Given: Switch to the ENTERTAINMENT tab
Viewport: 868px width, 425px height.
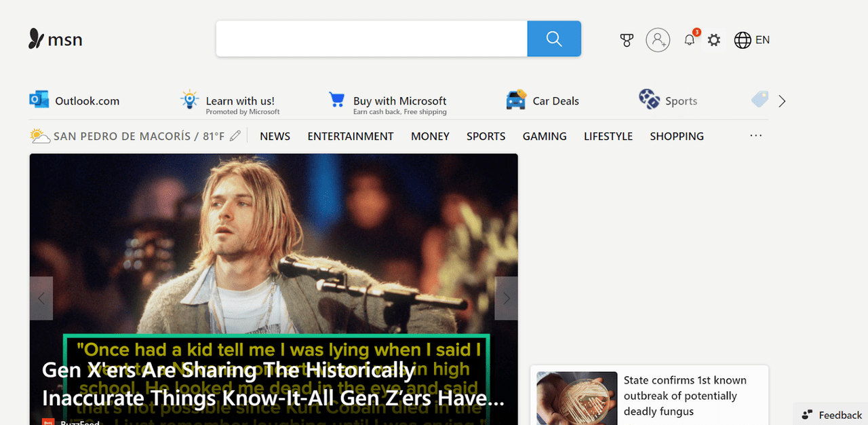Looking at the screenshot, I should pos(350,136).
